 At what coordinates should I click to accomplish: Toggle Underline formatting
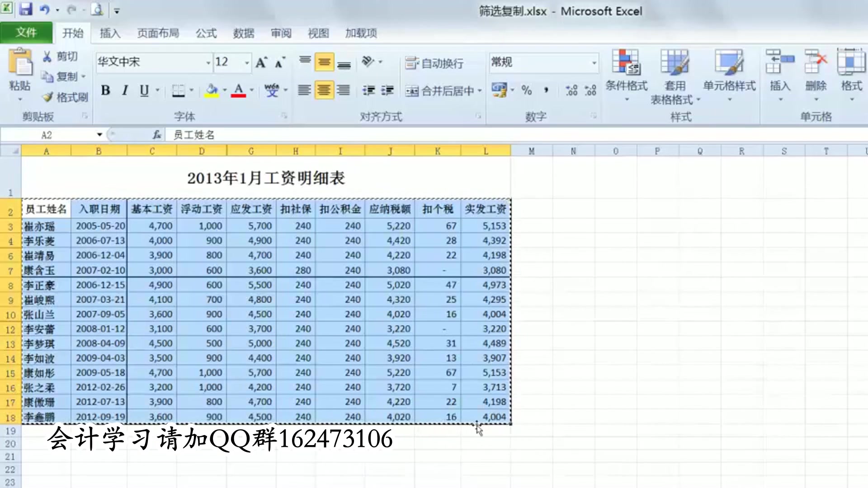coord(144,90)
